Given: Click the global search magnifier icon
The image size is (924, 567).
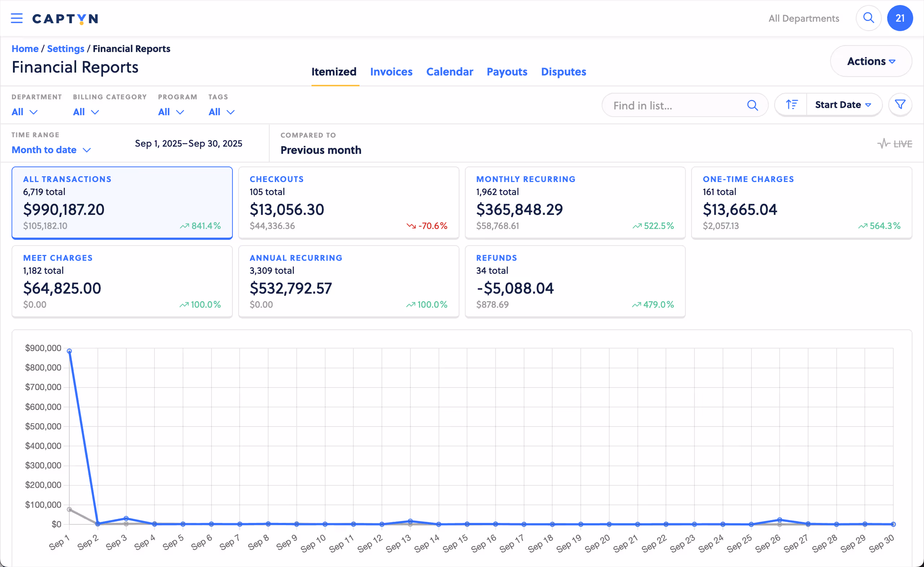Looking at the screenshot, I should (x=868, y=18).
